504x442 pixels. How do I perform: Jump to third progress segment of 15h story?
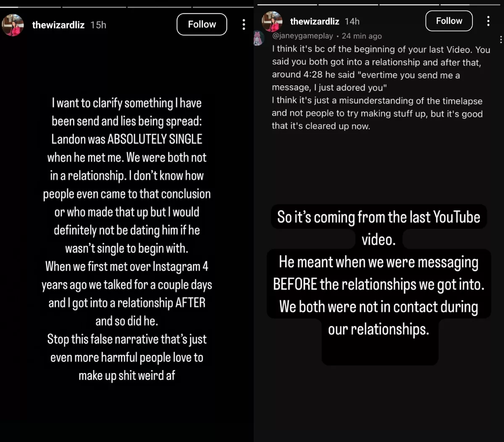[x=158, y=7]
